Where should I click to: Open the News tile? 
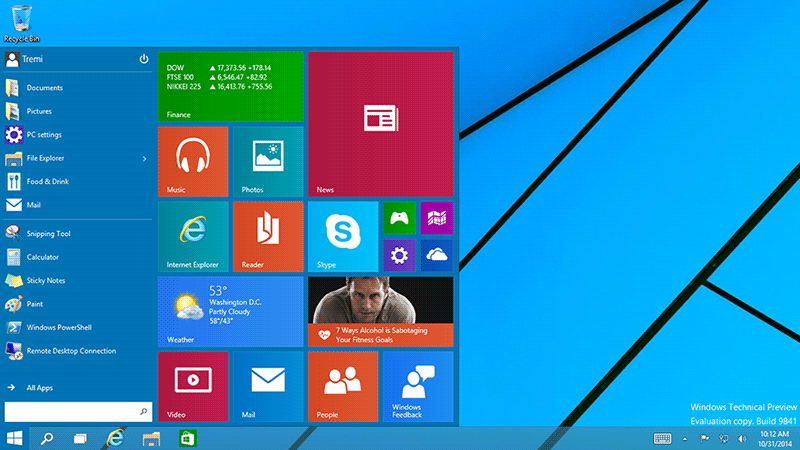tap(381, 124)
